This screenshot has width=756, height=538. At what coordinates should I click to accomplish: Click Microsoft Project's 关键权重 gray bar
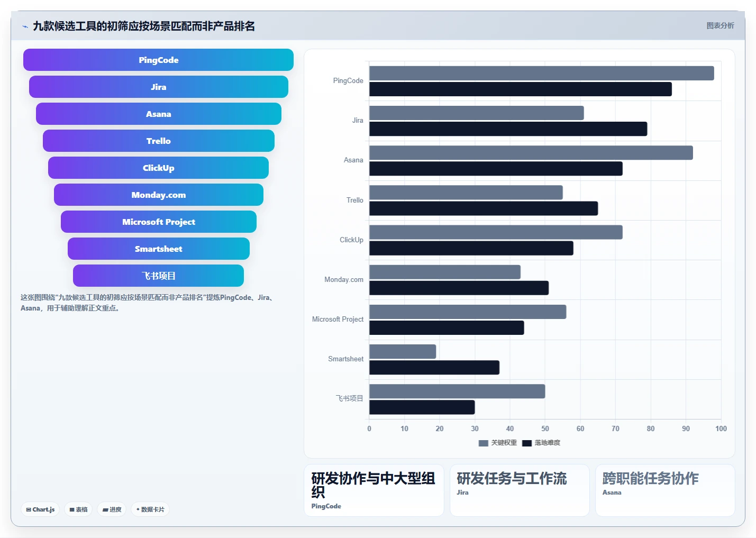click(468, 312)
